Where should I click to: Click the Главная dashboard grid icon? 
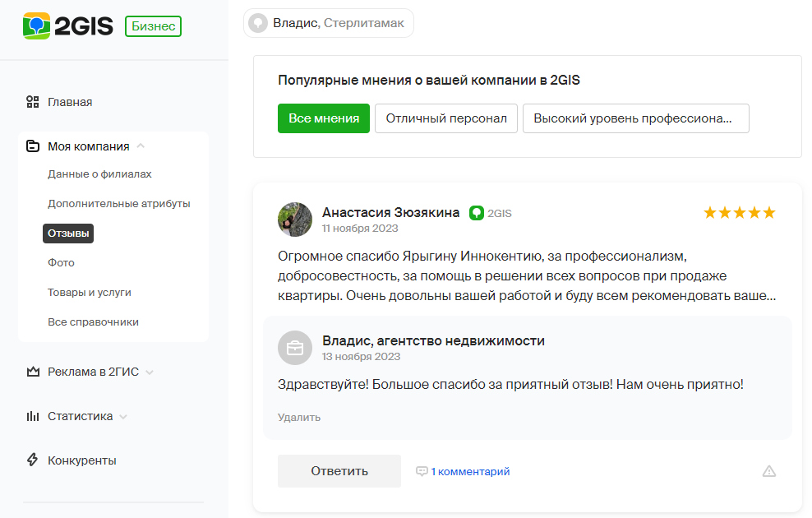point(33,102)
